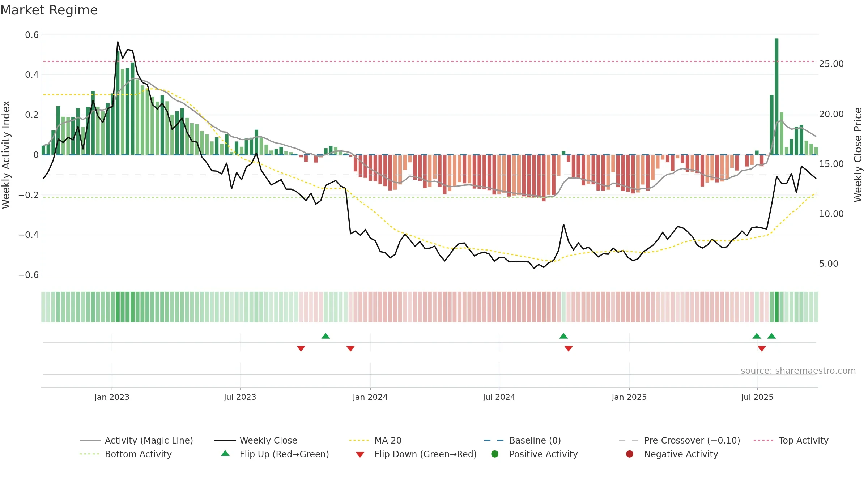Click the −0.6 activity axis label
The width and height of the screenshot is (868, 488).
click(x=29, y=275)
